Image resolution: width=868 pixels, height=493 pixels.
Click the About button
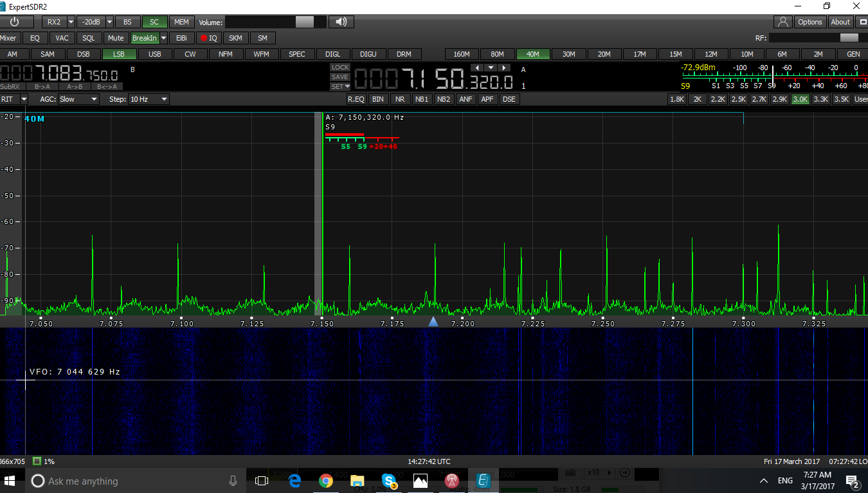840,22
